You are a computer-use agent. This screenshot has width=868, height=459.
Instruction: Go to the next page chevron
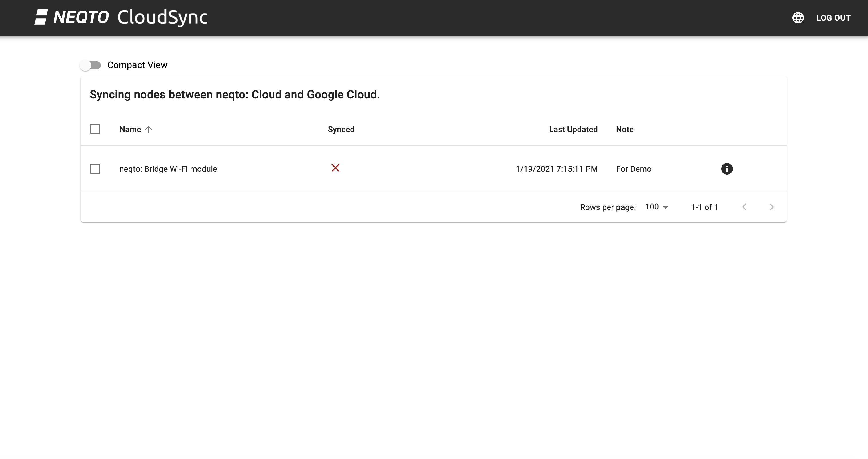[x=772, y=207]
